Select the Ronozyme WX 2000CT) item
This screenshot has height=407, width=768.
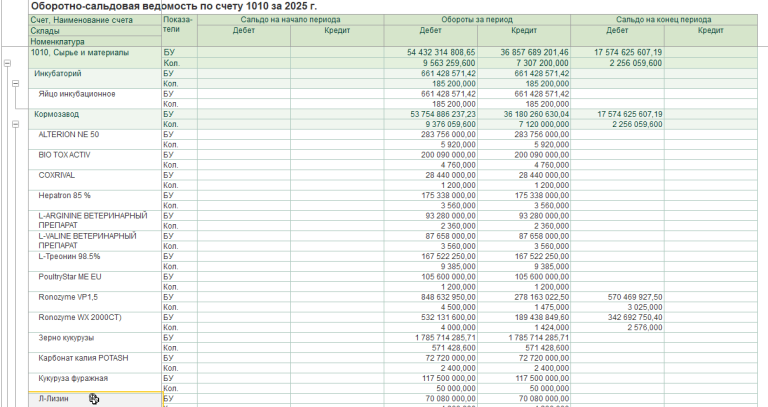click(x=80, y=317)
